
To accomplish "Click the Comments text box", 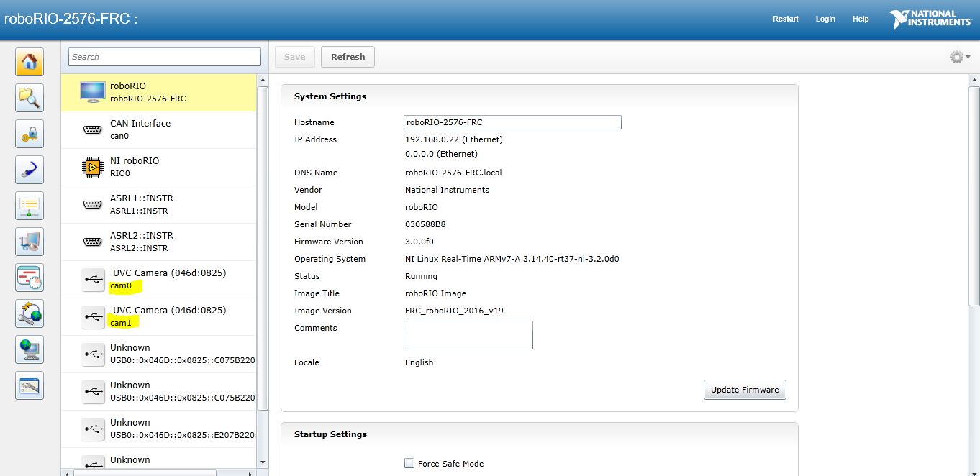I will (468, 335).
